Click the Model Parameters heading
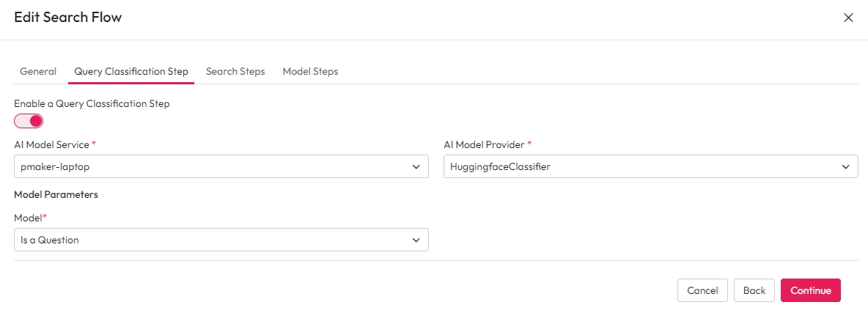868x313 pixels. pyautogui.click(x=56, y=195)
